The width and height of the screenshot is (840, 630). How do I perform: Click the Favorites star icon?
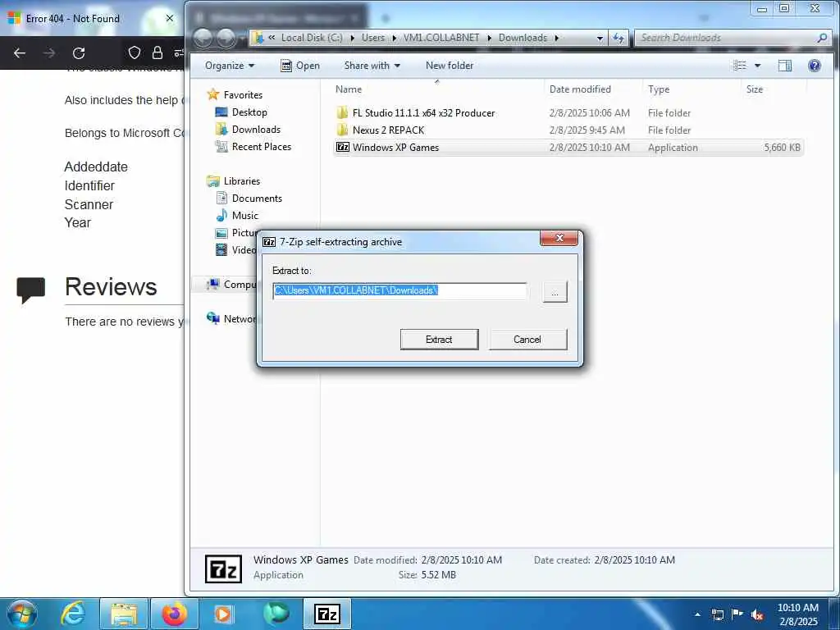[x=213, y=94]
